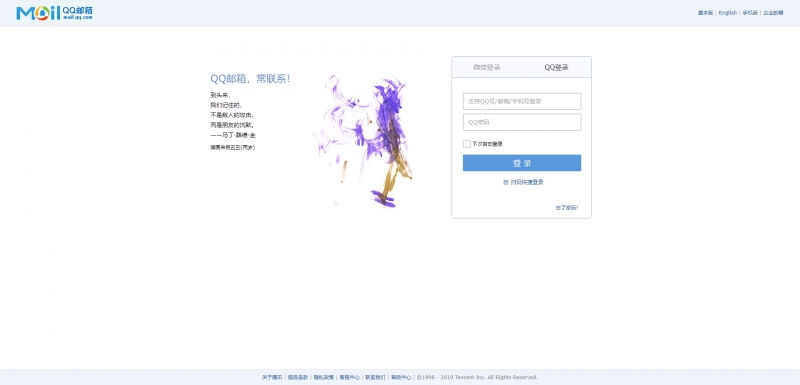The height and width of the screenshot is (385, 800).
Task: Open the 关于腾讯 footer link
Action: tap(272, 377)
